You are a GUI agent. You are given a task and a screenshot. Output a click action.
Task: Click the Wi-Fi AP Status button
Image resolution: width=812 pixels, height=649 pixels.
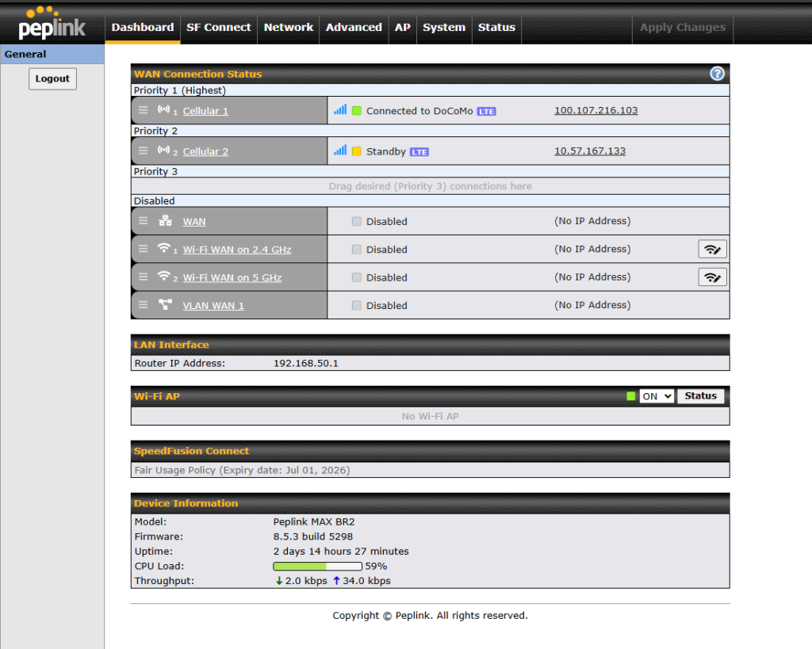[700, 396]
